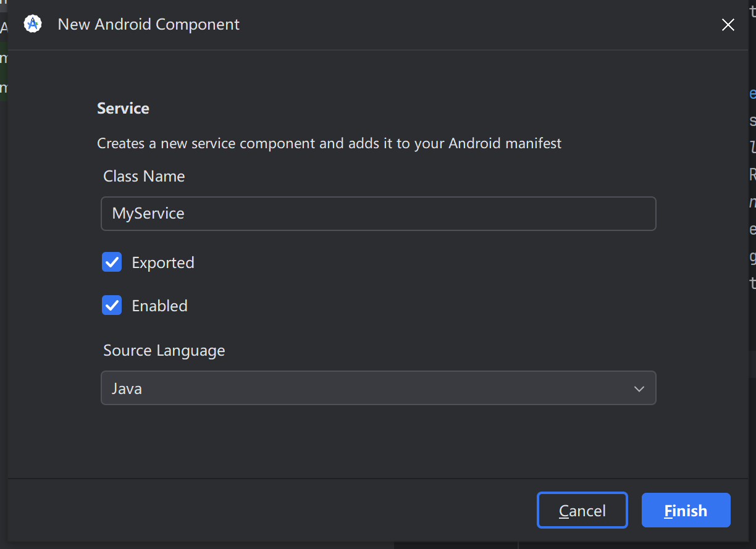Uncheck the Exported checkbox
The height and width of the screenshot is (549, 756).
coord(112,262)
